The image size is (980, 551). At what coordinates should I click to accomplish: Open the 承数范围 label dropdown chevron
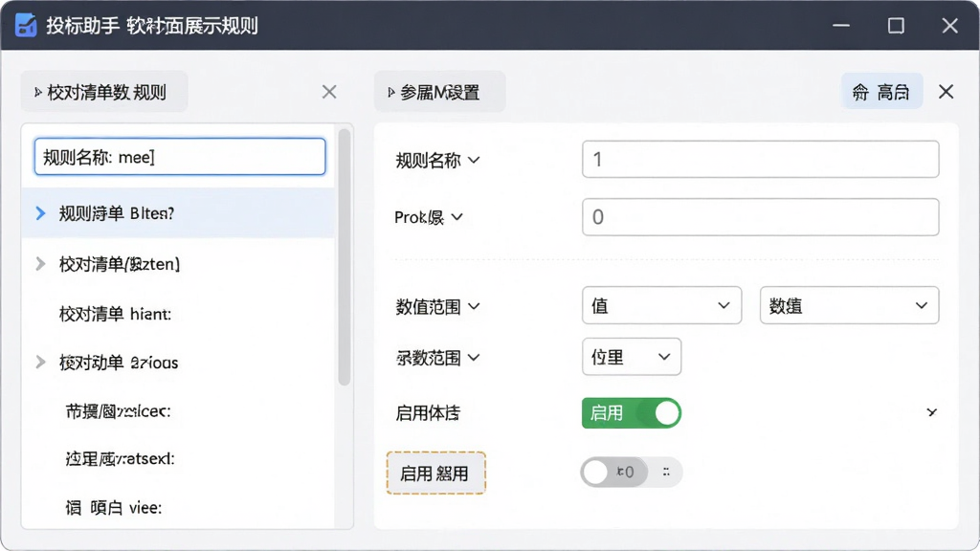click(x=474, y=358)
